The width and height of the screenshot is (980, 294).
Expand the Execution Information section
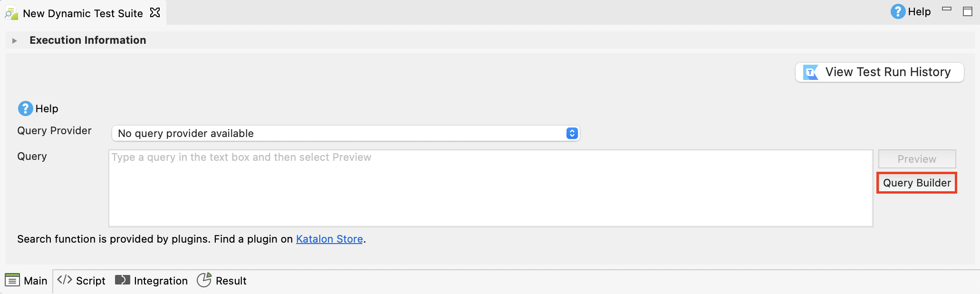point(14,40)
